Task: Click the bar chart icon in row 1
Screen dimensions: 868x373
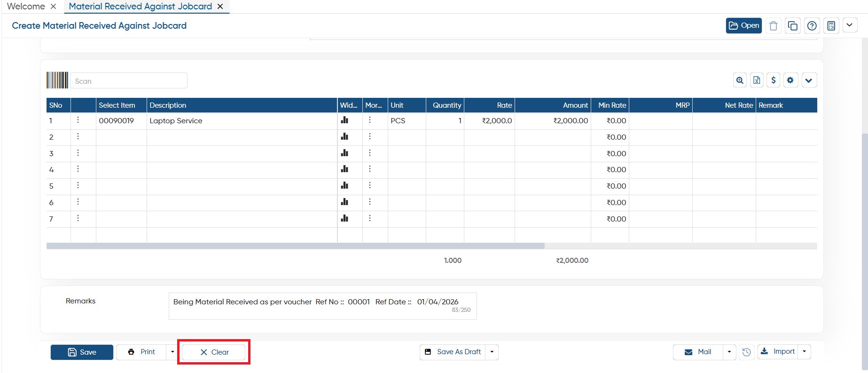Action: 344,120
